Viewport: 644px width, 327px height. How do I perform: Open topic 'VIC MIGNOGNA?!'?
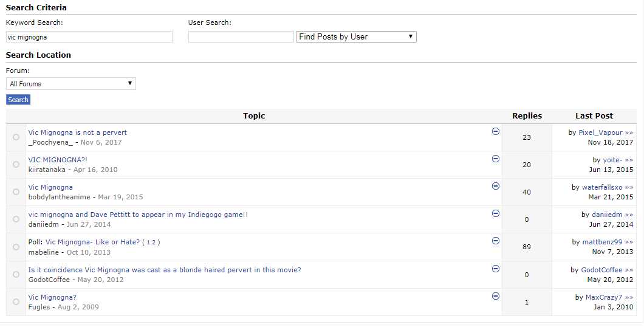(58, 160)
